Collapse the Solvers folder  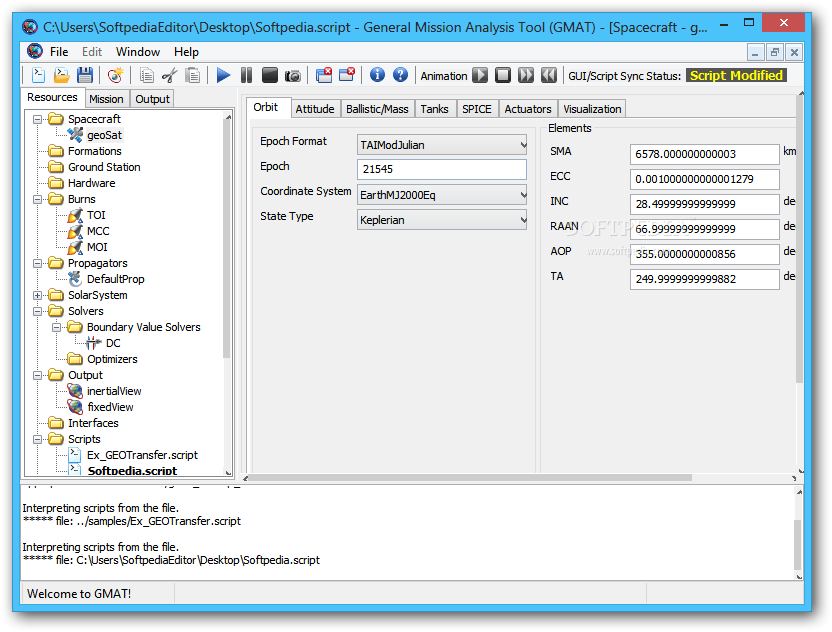[38, 311]
